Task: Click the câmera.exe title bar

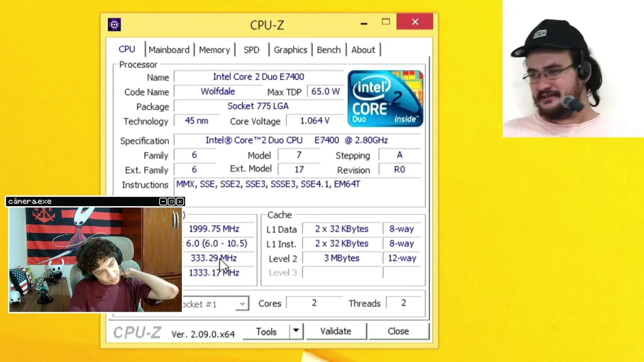Action: 96,202
